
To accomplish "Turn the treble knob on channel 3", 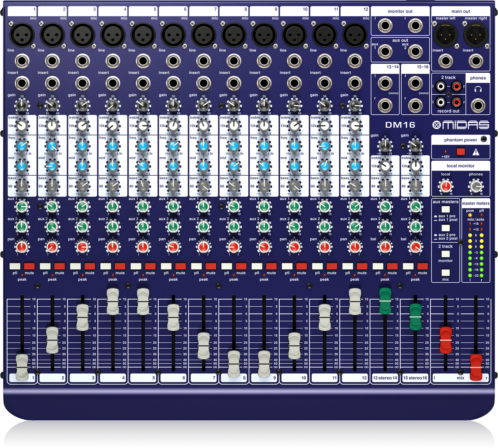I will (x=83, y=126).
